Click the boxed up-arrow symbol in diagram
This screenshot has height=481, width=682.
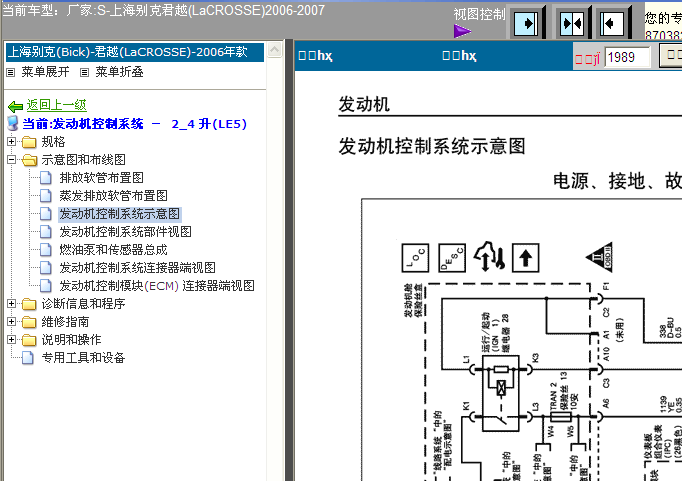click(526, 258)
